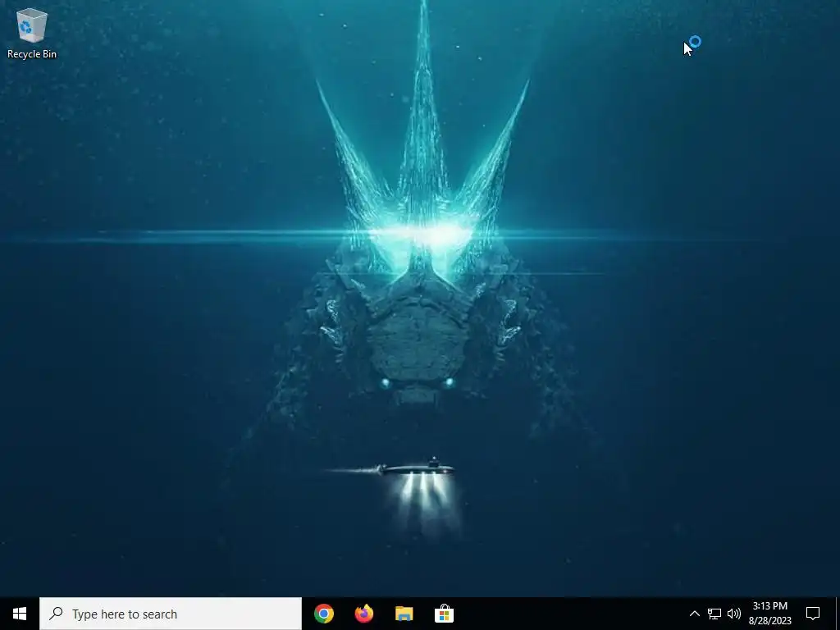Open the Action Center notifications icon
Viewport: 840px width, 630px height.
[x=813, y=614]
